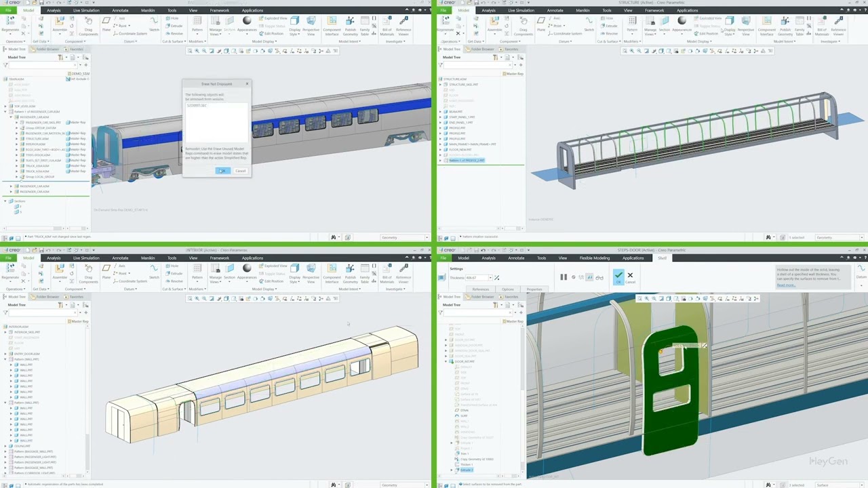Click Favorites tab in bottom-right window
868x488 pixels.
(x=509, y=297)
